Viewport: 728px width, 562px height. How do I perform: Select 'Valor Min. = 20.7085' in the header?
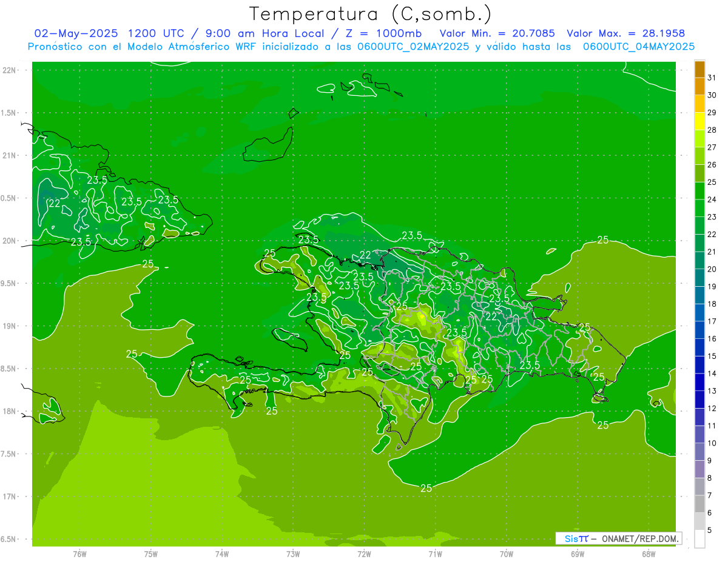pos(497,33)
